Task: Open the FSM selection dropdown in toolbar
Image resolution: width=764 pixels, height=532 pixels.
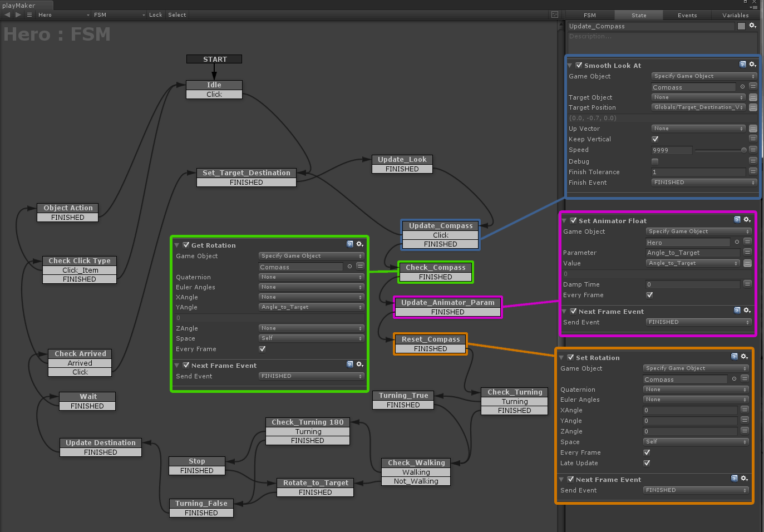Action: click(119, 15)
